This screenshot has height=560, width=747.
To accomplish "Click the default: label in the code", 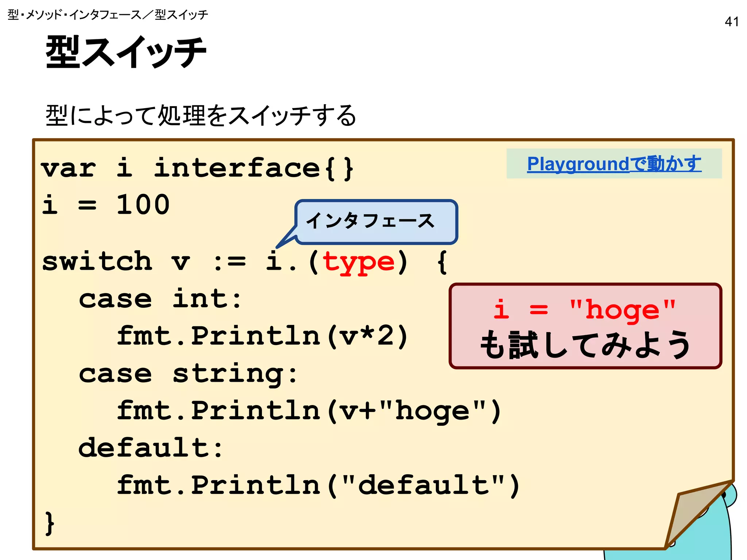I will [150, 448].
